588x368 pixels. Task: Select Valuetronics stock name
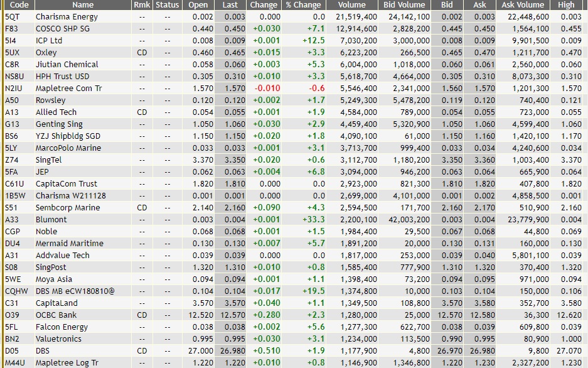(x=58, y=339)
